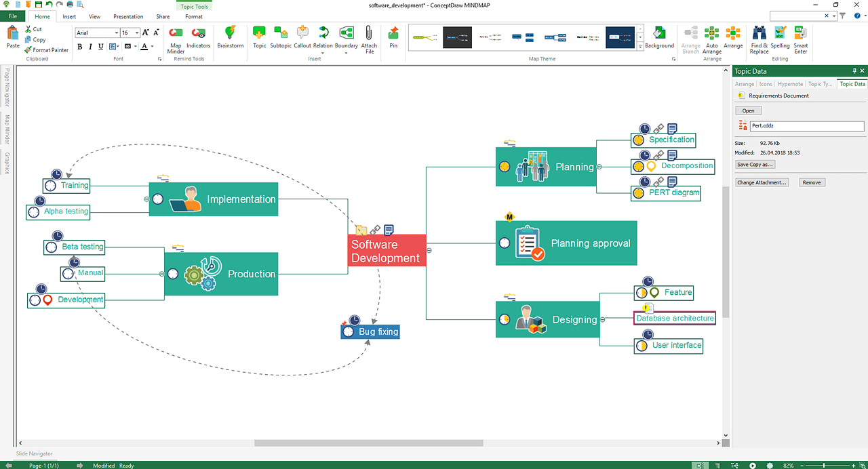Add a Callout to the map
This screenshot has width=868, height=469.
point(302,37)
